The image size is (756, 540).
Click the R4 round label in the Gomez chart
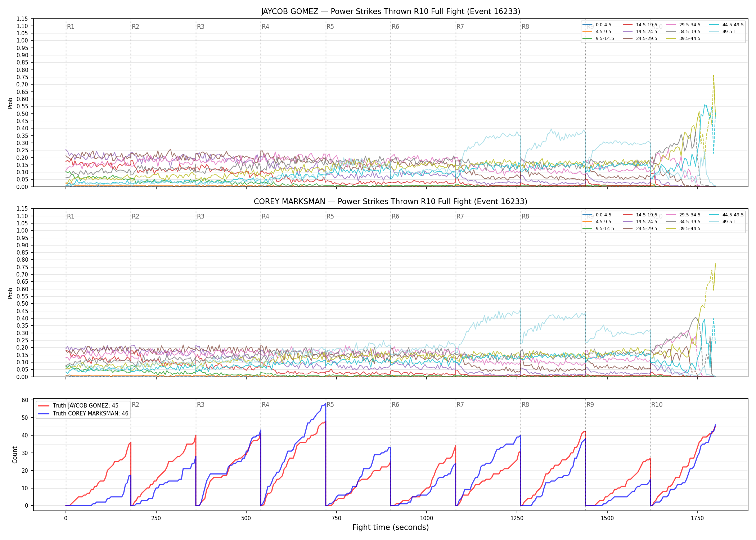click(x=265, y=27)
